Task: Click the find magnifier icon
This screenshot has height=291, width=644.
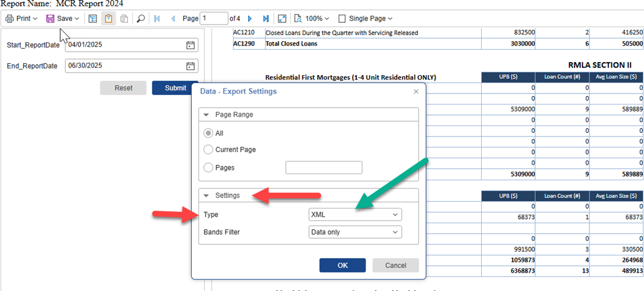Action: click(x=141, y=18)
